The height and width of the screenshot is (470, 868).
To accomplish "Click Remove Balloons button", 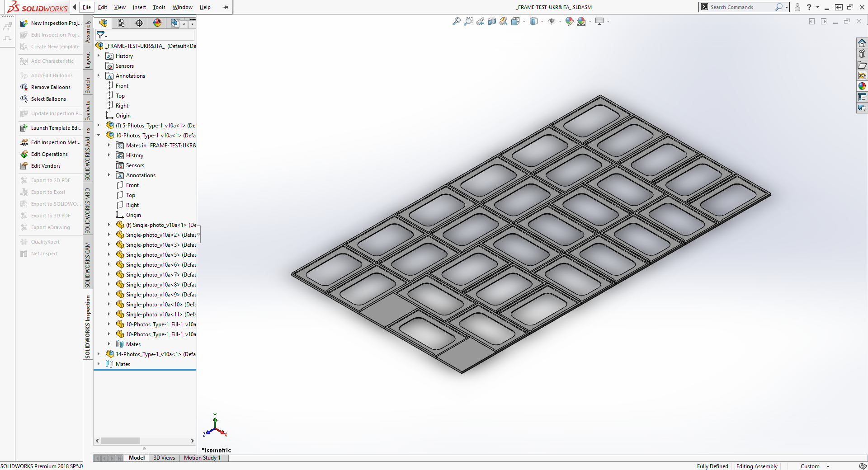I will point(46,87).
